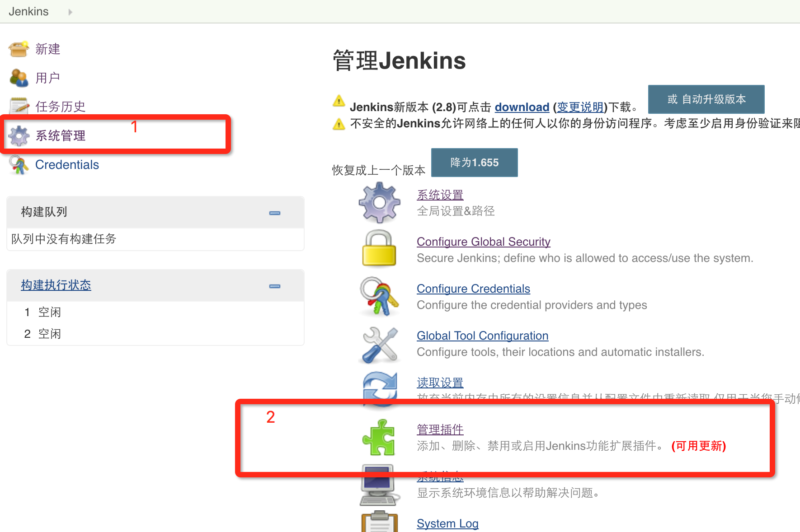
Task: Click 'Configure the credential providers and types' text
Action: click(532, 305)
